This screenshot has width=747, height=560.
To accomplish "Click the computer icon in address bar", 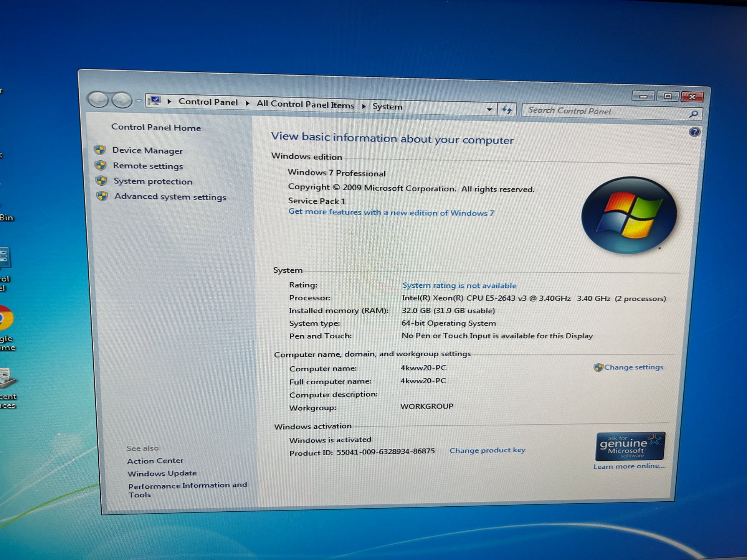I will coord(154,101).
